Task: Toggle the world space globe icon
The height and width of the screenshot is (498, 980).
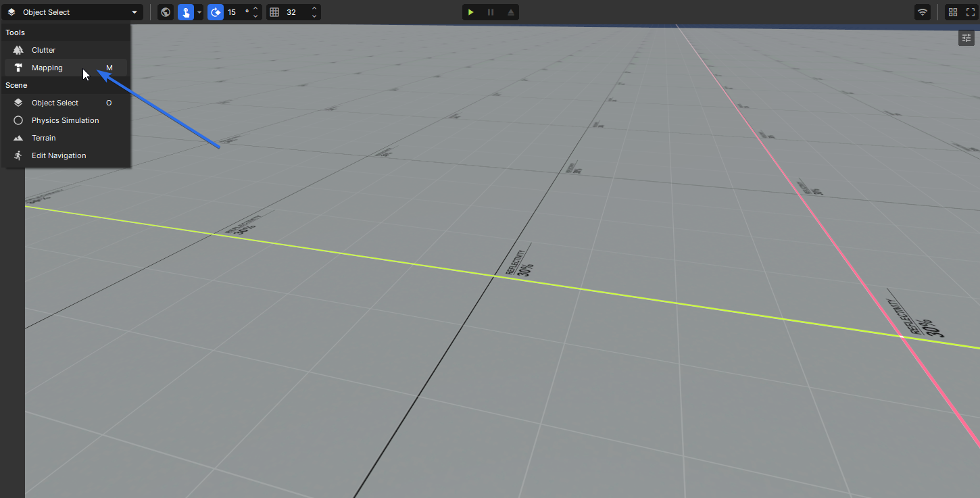Action: (x=166, y=12)
